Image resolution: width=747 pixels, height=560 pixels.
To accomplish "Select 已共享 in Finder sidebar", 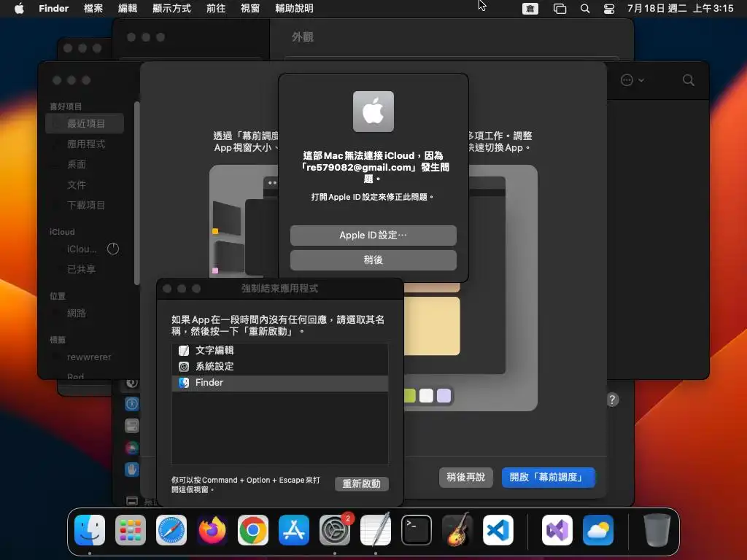I will pyautogui.click(x=85, y=270).
